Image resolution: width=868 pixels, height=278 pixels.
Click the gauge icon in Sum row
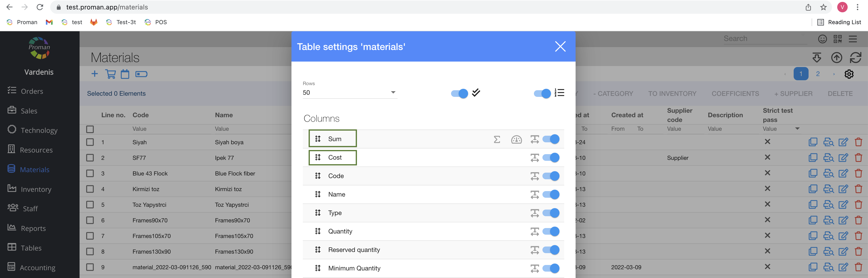[516, 139]
